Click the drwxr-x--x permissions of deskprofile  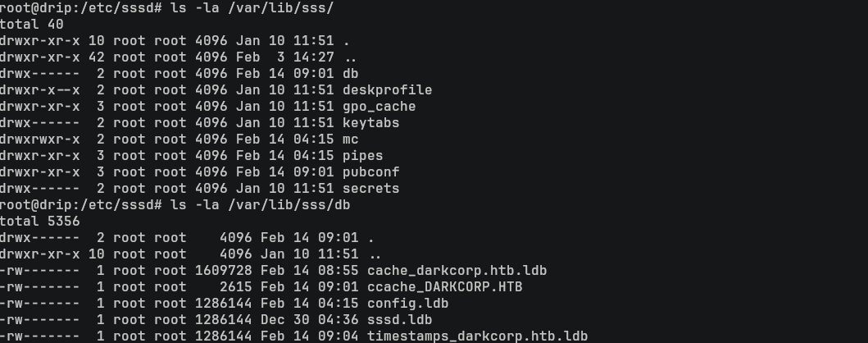pyautogui.click(x=40, y=90)
